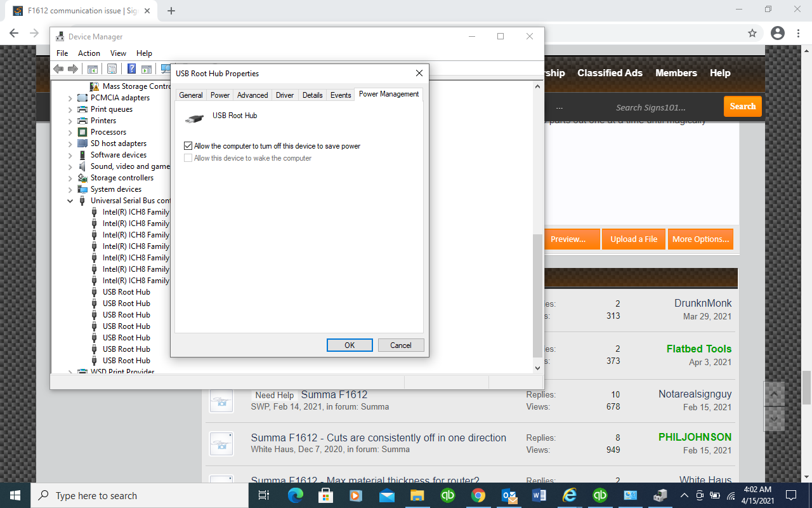Click the More Options... button
This screenshot has height=508, width=812.
tap(700, 239)
